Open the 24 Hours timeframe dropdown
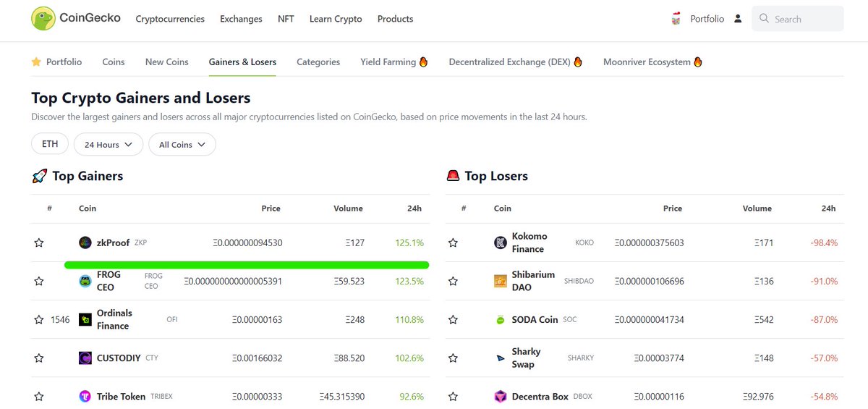 pos(109,144)
